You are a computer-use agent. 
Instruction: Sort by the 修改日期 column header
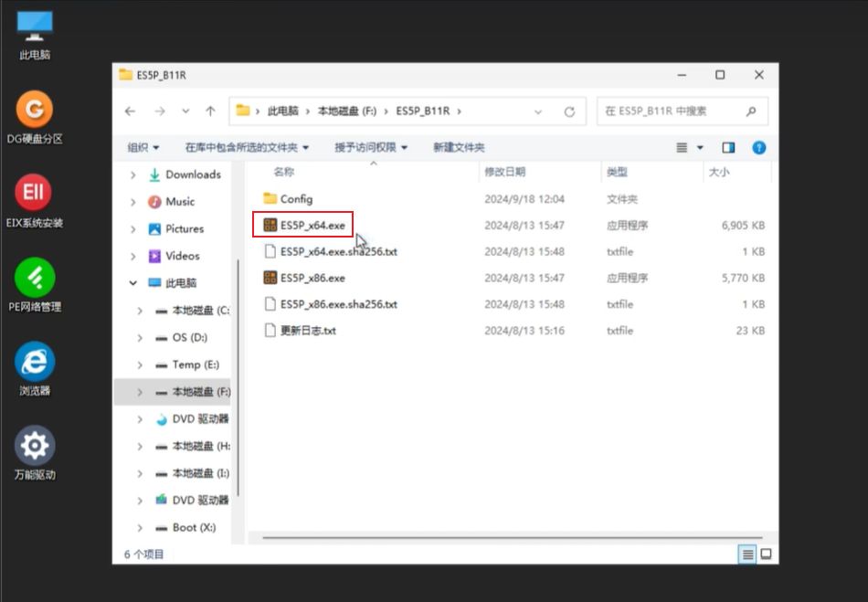tap(505, 172)
